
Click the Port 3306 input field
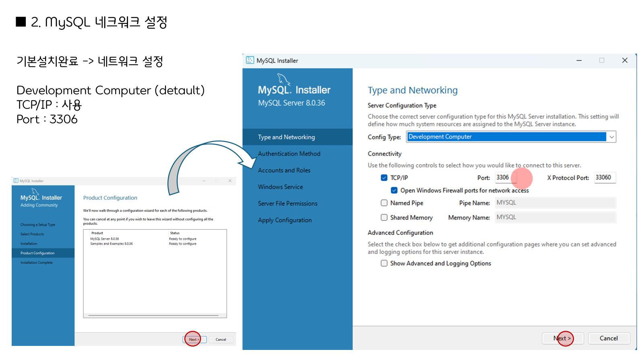506,177
